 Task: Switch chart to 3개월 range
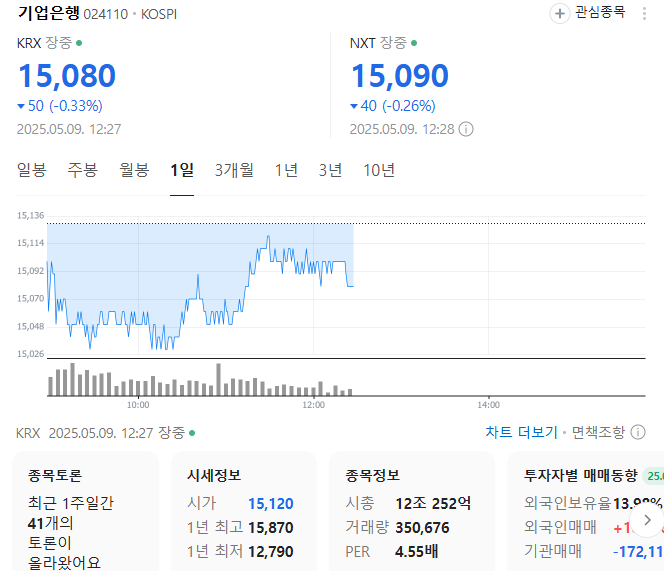pyautogui.click(x=234, y=170)
